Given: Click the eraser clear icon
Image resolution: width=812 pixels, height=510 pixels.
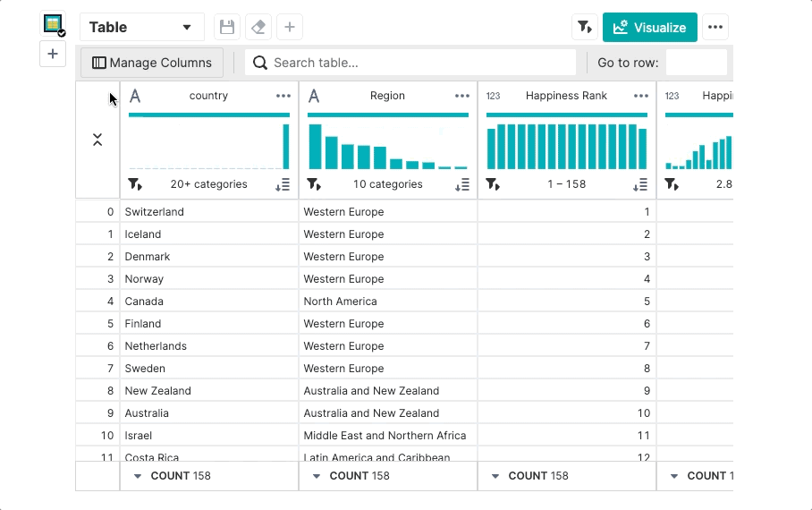Looking at the screenshot, I should tap(258, 27).
